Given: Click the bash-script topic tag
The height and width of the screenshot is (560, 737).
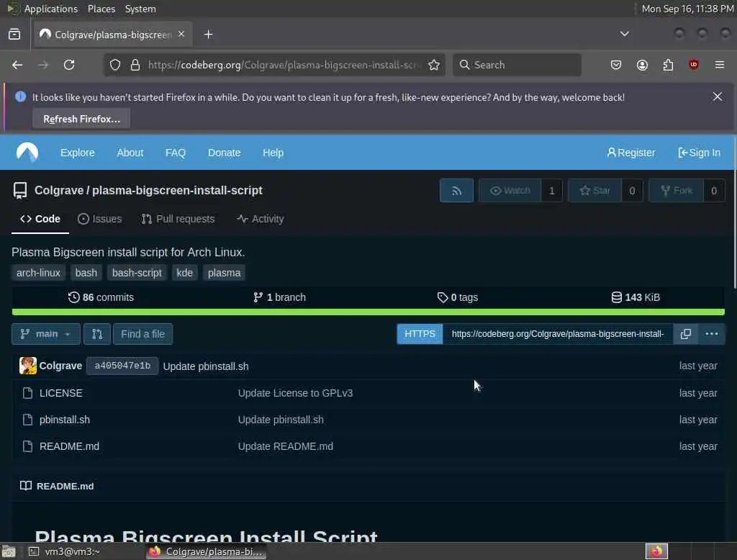Looking at the screenshot, I should (137, 273).
